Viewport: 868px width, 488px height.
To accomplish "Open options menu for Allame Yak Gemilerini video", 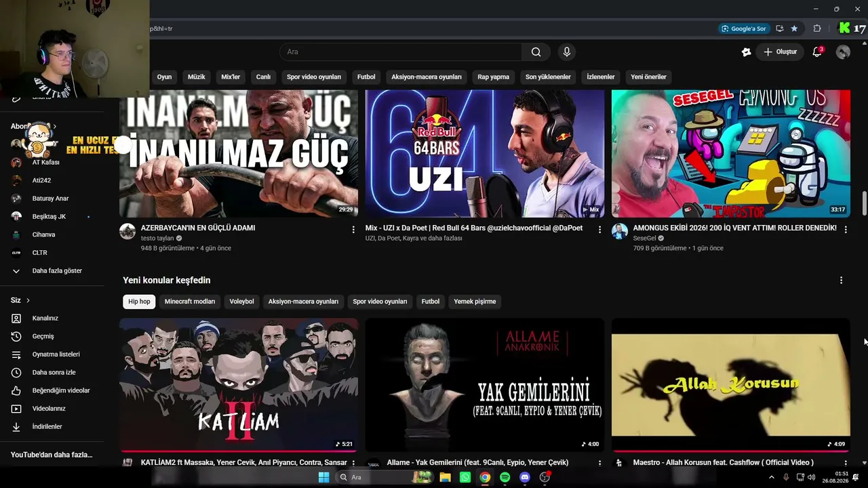I will pyautogui.click(x=599, y=464).
